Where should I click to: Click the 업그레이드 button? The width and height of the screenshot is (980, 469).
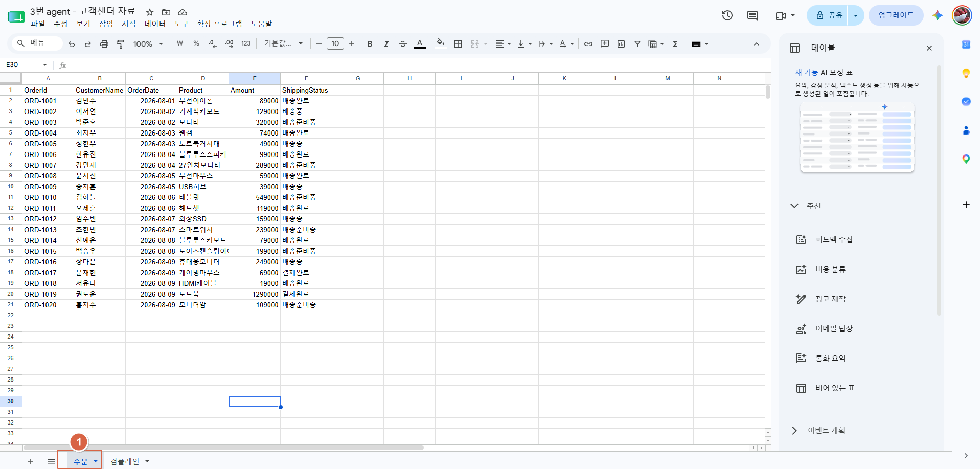[x=896, y=15]
